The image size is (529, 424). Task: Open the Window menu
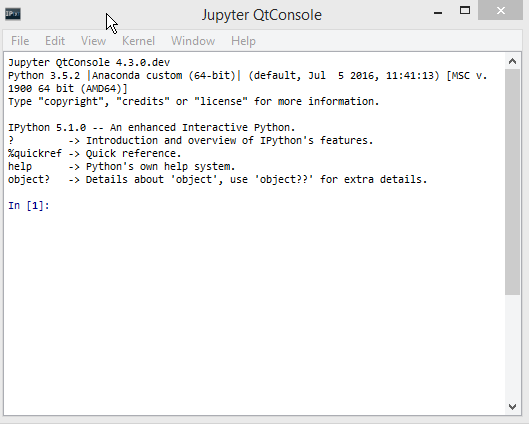193,41
